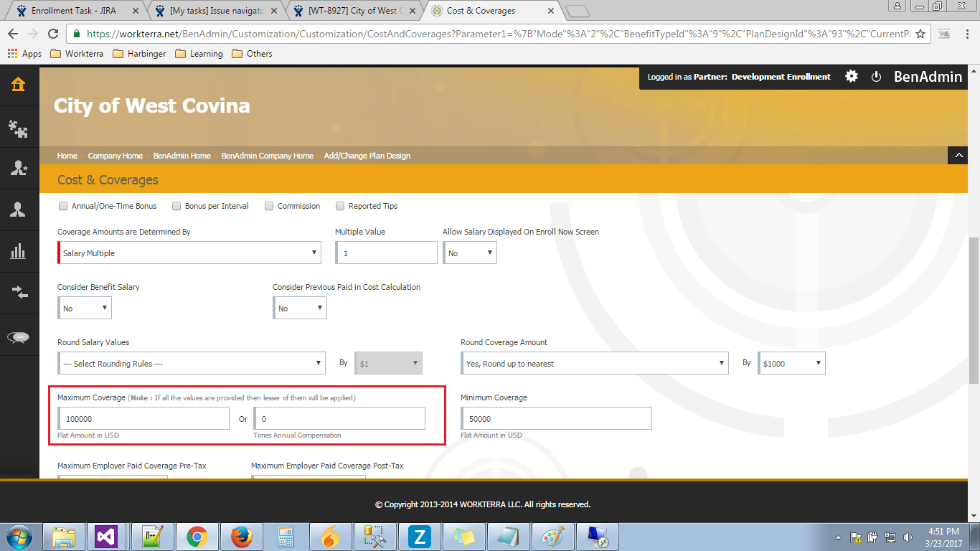The height and width of the screenshot is (551, 980).
Task: Open the puzzle pieces sidebar icon
Action: point(19,128)
